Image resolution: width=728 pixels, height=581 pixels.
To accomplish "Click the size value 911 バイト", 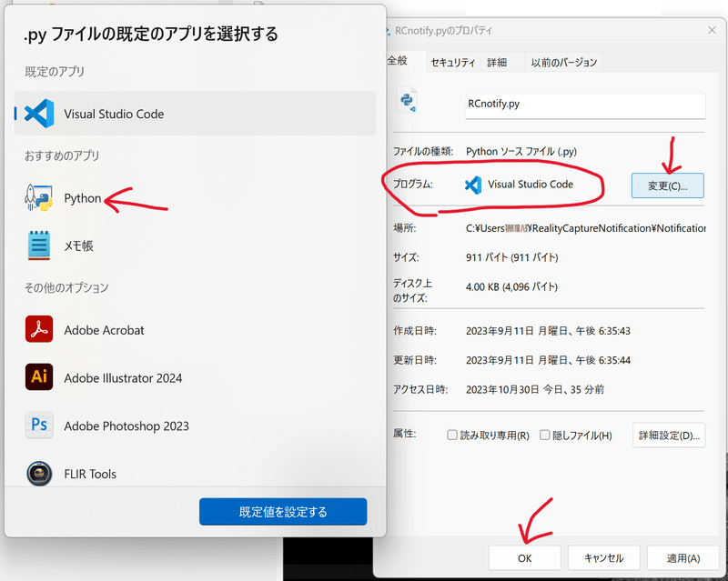I will [512, 257].
